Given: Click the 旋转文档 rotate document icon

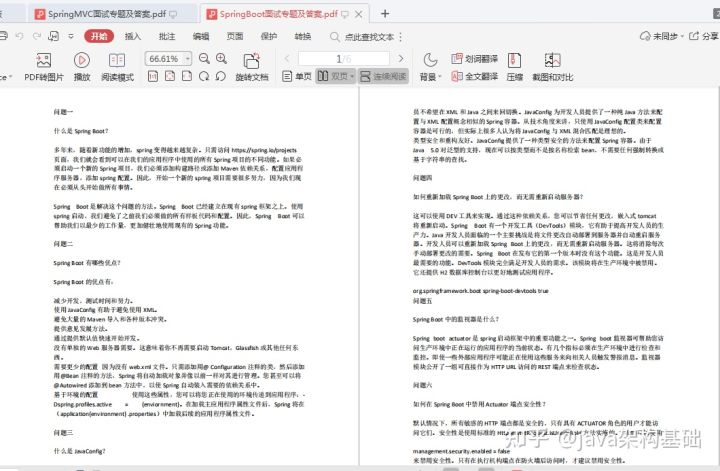Looking at the screenshot, I should coord(251,61).
